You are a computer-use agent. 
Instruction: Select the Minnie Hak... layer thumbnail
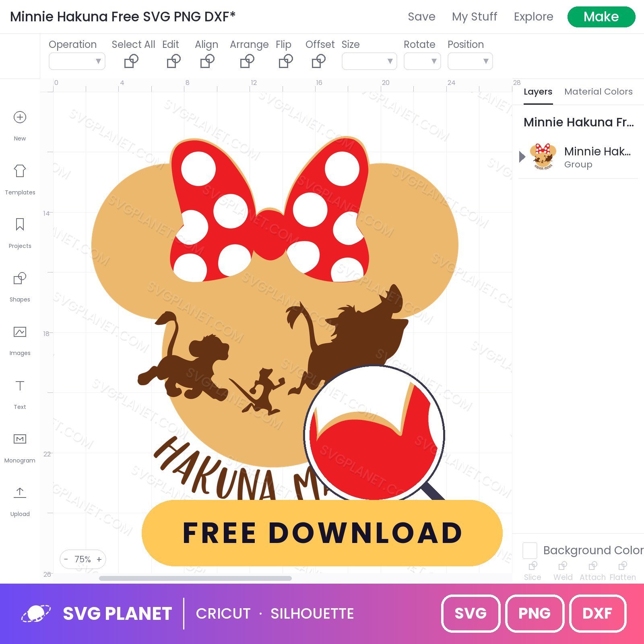[x=543, y=157]
